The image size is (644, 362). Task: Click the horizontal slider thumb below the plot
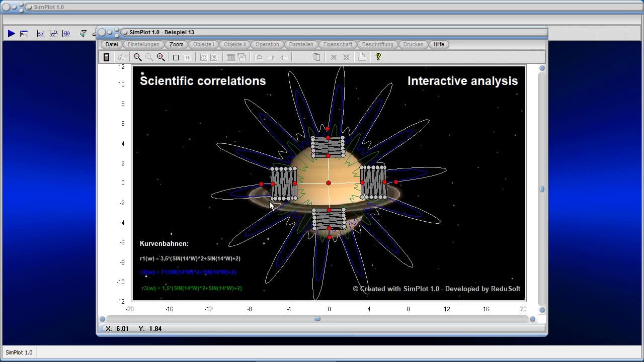click(x=317, y=319)
